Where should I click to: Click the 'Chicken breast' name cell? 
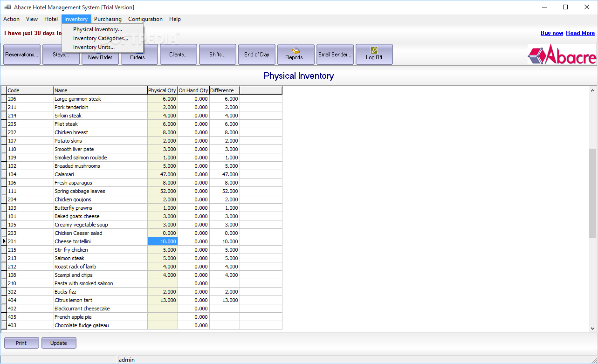pyautogui.click(x=101, y=132)
